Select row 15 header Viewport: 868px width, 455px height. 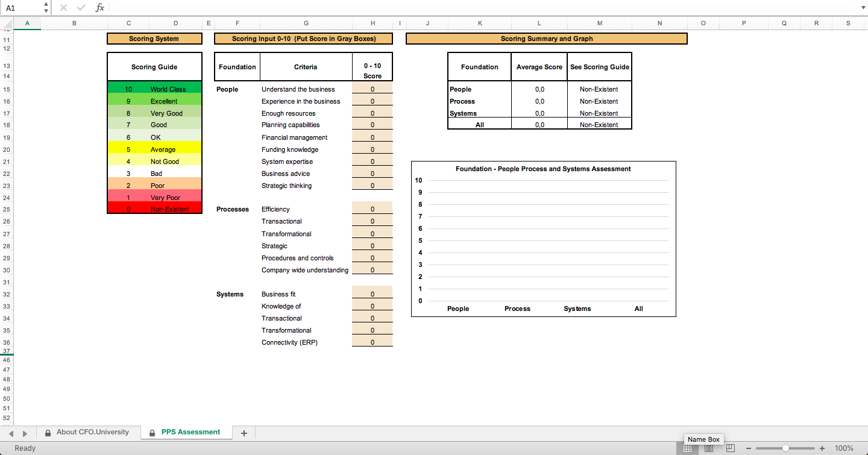click(x=7, y=89)
